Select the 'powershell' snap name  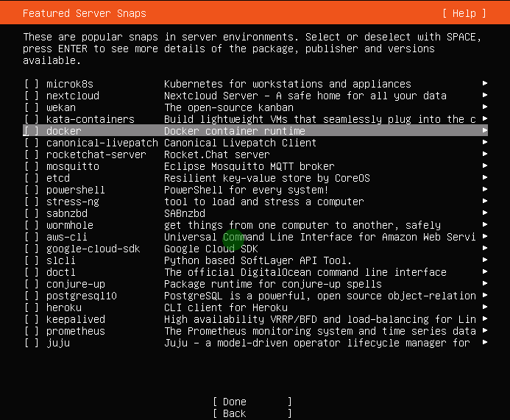point(76,190)
